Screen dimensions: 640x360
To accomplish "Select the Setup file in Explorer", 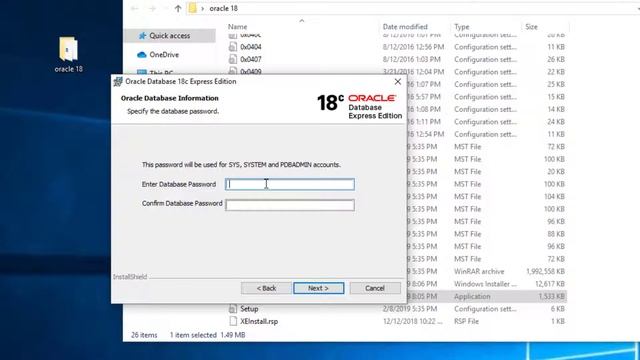I will [x=249, y=309].
